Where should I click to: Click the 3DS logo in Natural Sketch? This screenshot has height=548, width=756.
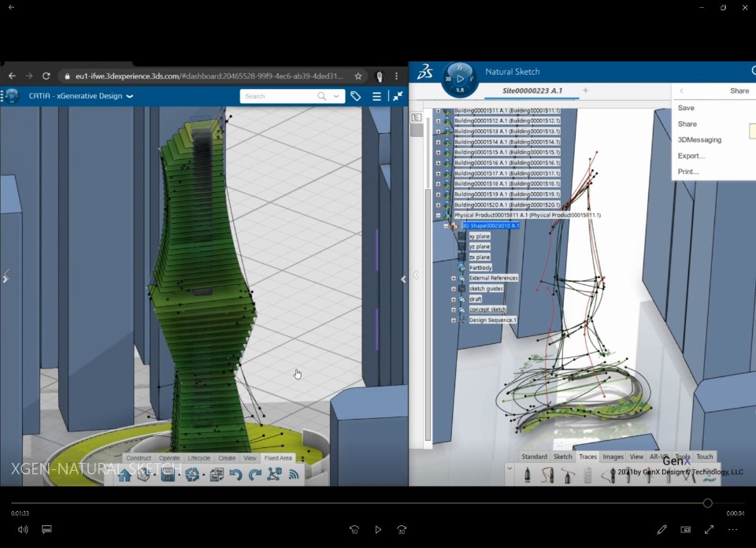point(424,72)
